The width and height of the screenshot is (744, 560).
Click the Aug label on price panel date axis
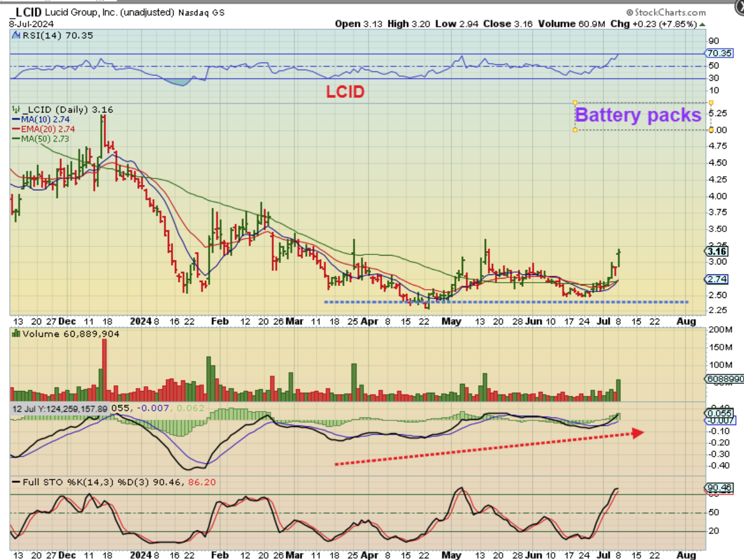[x=686, y=322]
